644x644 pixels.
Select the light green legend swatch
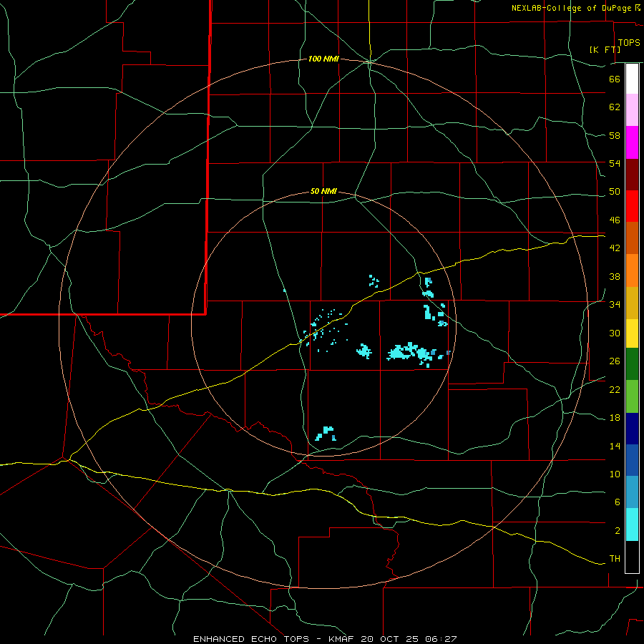[x=632, y=396]
